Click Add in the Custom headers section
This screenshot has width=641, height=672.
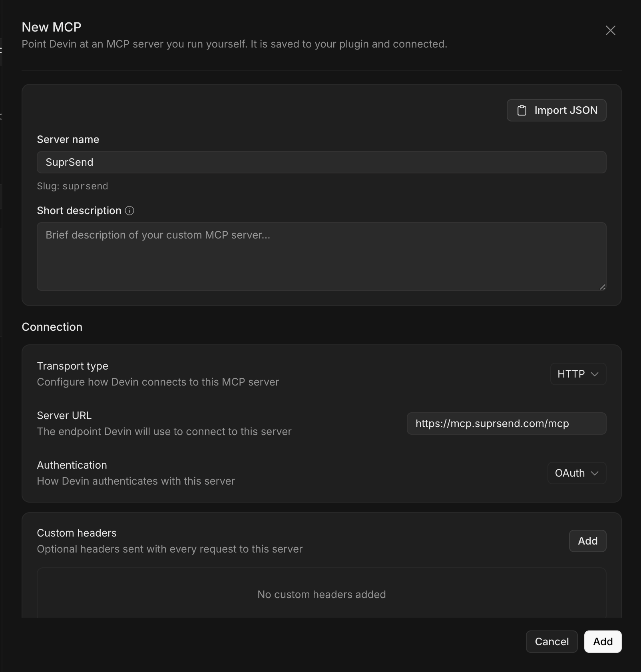[587, 541]
